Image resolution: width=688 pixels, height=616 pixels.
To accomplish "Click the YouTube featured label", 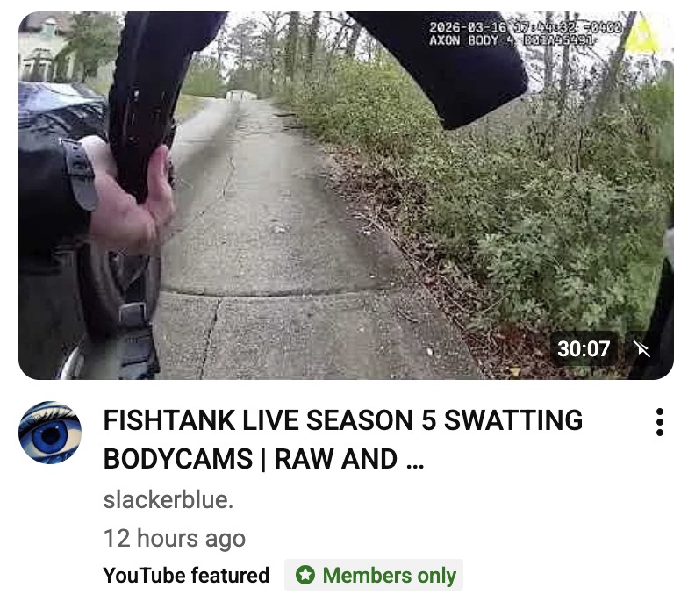I will click(x=186, y=576).
